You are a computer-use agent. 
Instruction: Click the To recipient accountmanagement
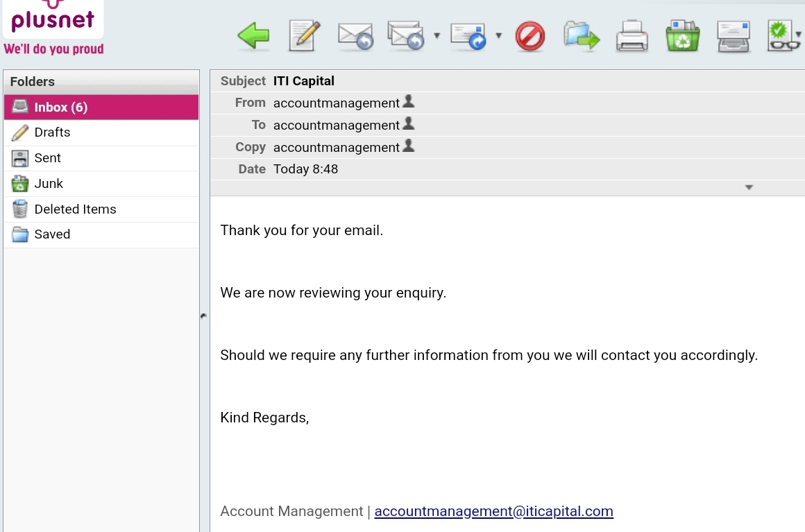[337, 125]
